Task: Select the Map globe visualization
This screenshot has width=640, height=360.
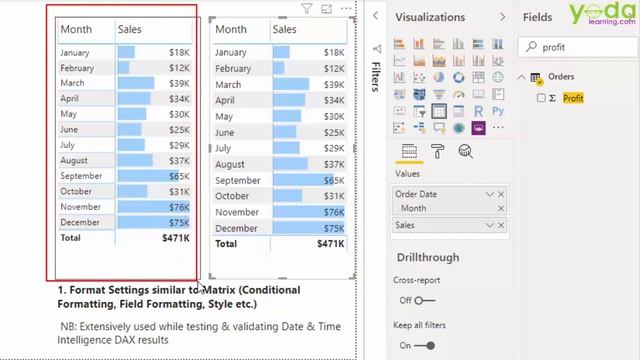Action: pos(498,77)
